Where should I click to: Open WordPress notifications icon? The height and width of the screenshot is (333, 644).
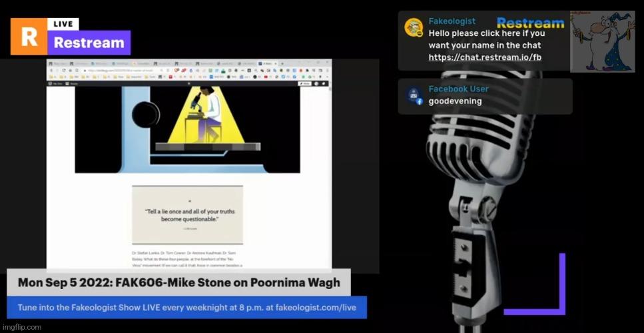(x=324, y=84)
